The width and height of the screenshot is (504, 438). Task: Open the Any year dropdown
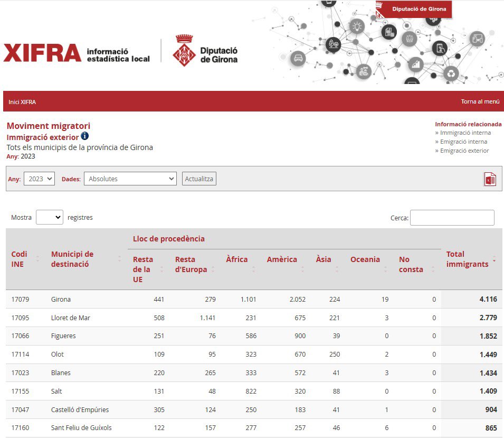click(x=39, y=179)
